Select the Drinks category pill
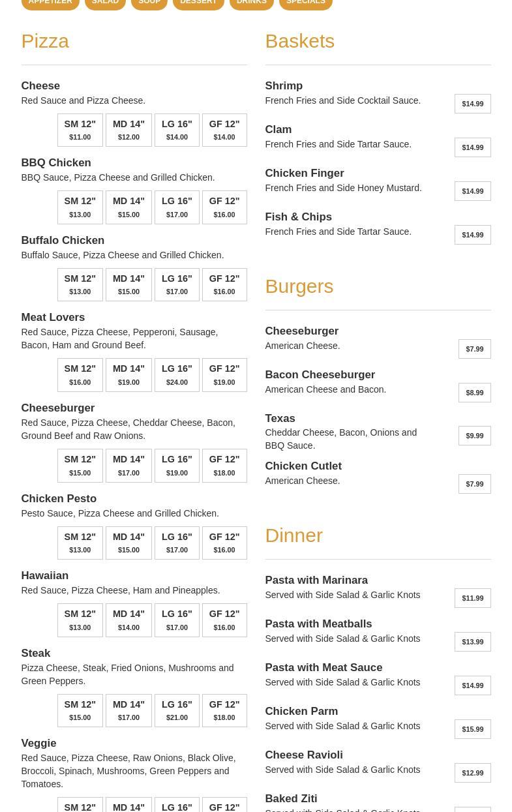Screen dimensions: 512x812 pos(251,3)
